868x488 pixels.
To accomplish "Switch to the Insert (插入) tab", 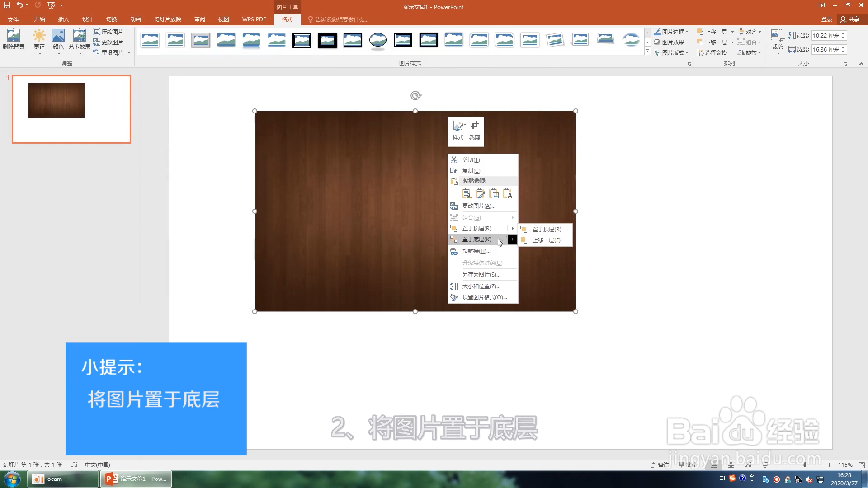I will coord(63,19).
